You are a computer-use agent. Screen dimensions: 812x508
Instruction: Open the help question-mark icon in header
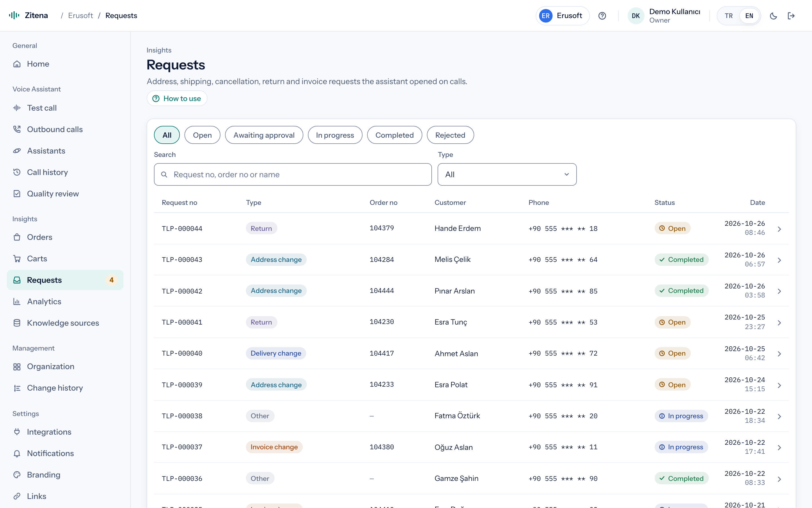tap(602, 16)
